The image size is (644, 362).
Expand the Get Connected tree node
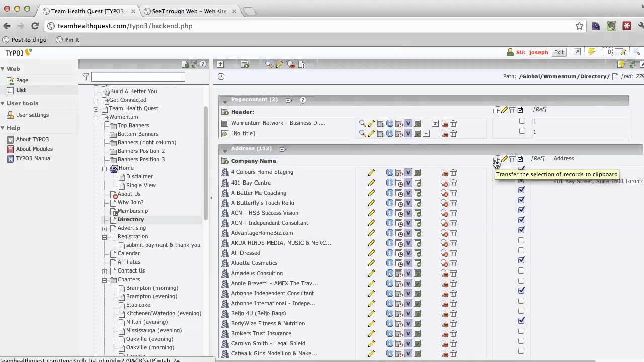click(96, 101)
